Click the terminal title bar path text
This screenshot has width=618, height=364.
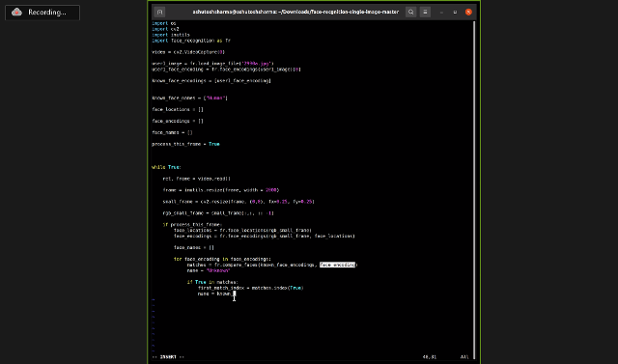295,12
